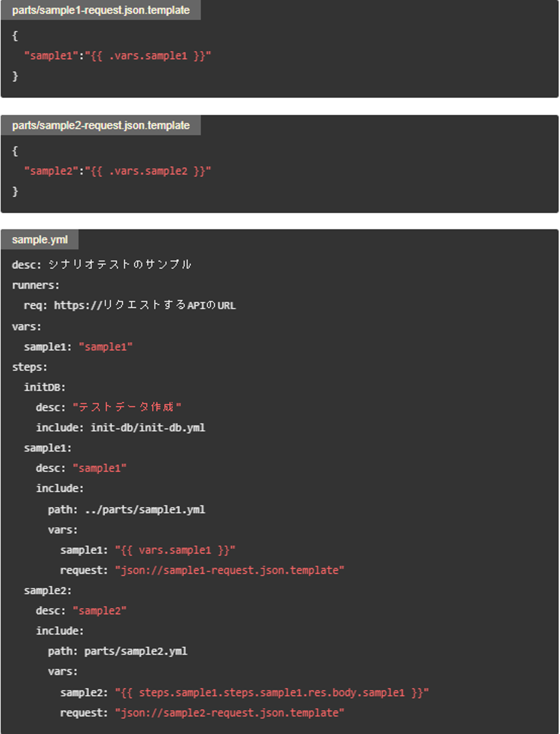Click the initDB: step name
560x734 pixels.
pyautogui.click(x=45, y=387)
